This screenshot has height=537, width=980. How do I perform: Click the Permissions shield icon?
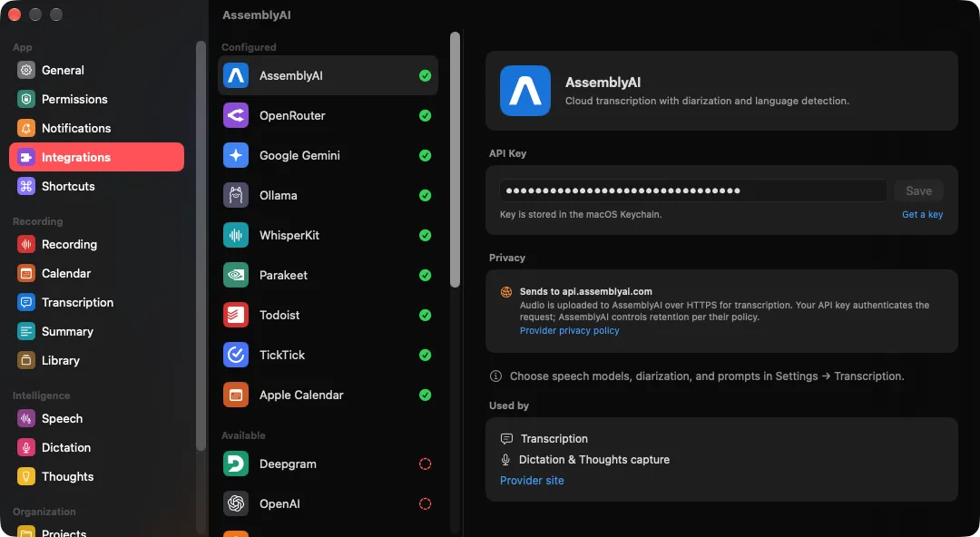[26, 99]
